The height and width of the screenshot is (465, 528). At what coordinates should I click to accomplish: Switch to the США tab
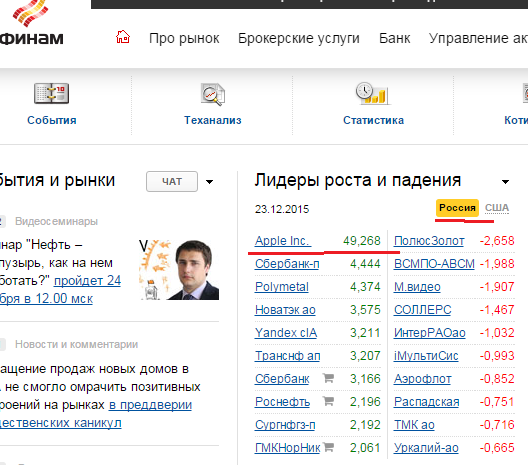click(x=497, y=208)
